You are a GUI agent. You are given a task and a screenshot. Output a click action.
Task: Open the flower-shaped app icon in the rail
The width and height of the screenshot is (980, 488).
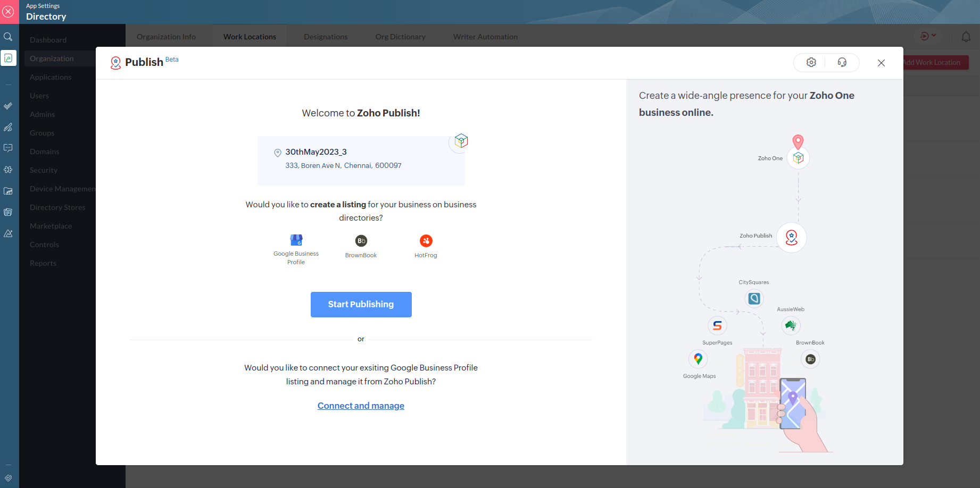coord(9,170)
